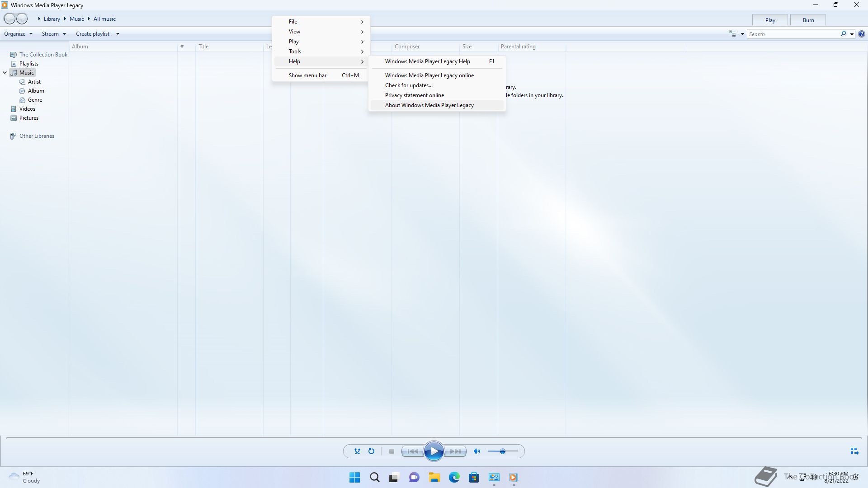
Task: Expand the Organize dropdown
Action: tap(18, 34)
